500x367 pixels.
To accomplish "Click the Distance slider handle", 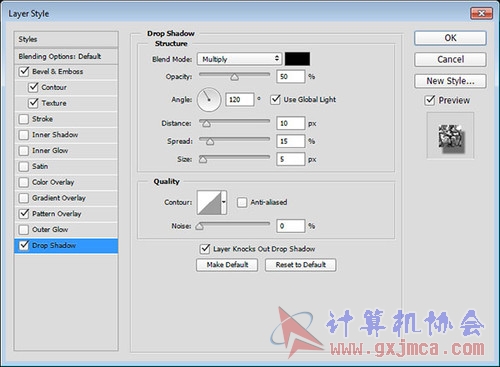I will pyautogui.click(x=207, y=124).
